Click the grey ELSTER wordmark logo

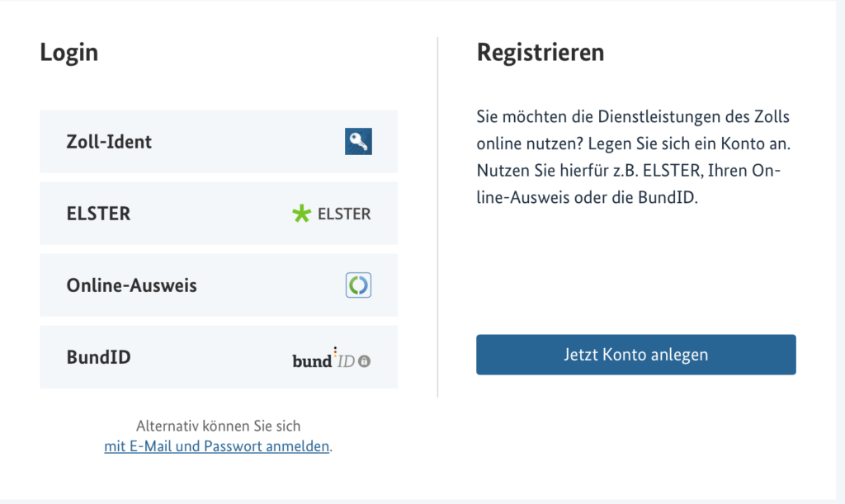(x=344, y=214)
